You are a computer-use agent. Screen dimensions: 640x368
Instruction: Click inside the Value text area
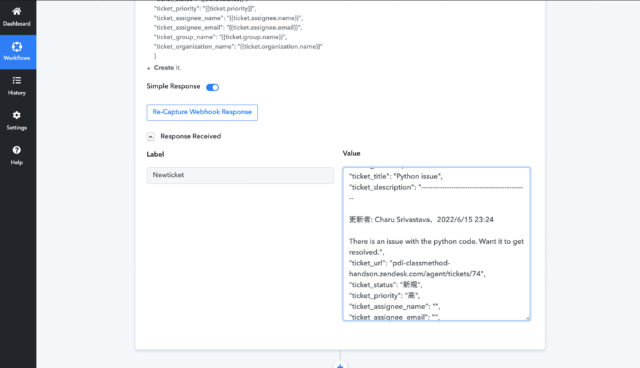click(x=436, y=244)
